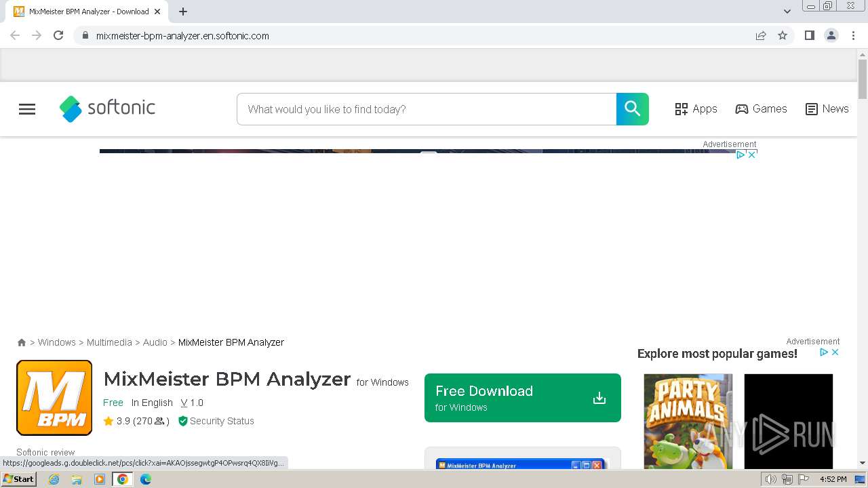Open the Party Animals game thumbnail
This screenshot has width=868, height=488.
688,421
